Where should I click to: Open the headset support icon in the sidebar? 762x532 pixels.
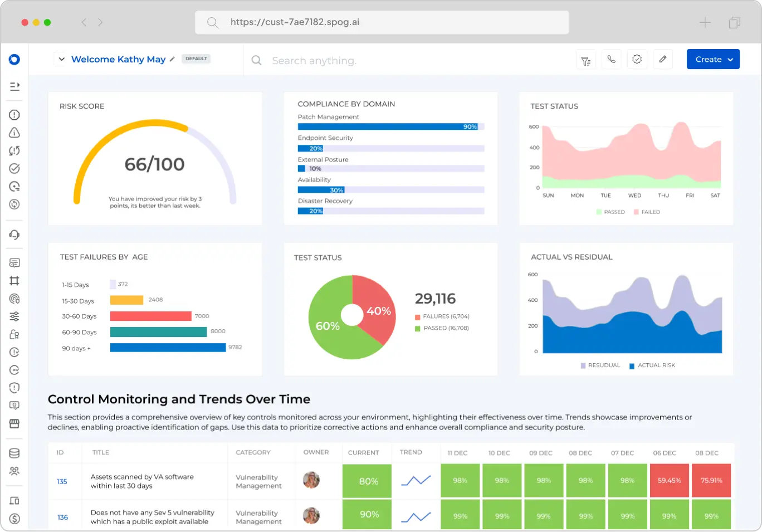14,235
